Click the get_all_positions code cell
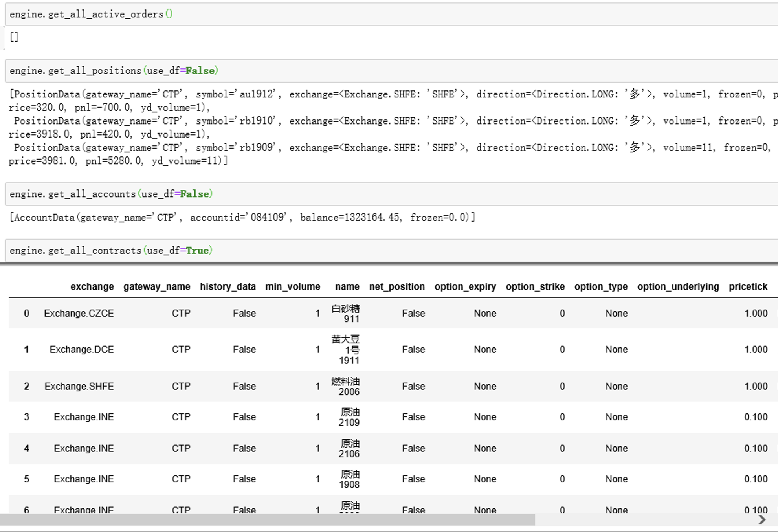778x532 pixels. (x=114, y=71)
